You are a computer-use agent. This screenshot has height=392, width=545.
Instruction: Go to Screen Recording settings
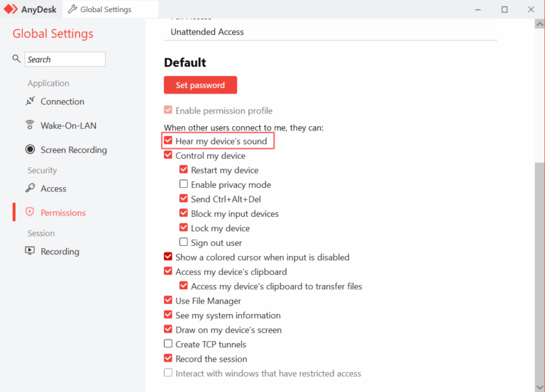click(x=74, y=150)
